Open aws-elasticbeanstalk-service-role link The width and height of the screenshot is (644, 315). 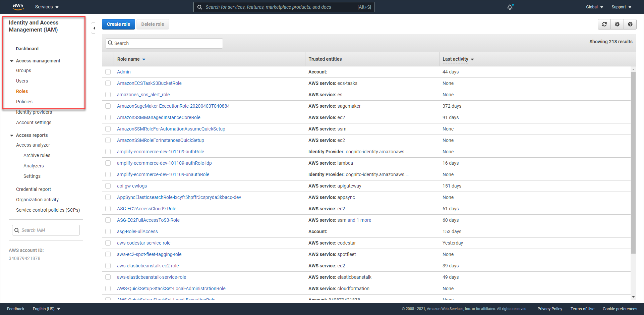point(152,277)
